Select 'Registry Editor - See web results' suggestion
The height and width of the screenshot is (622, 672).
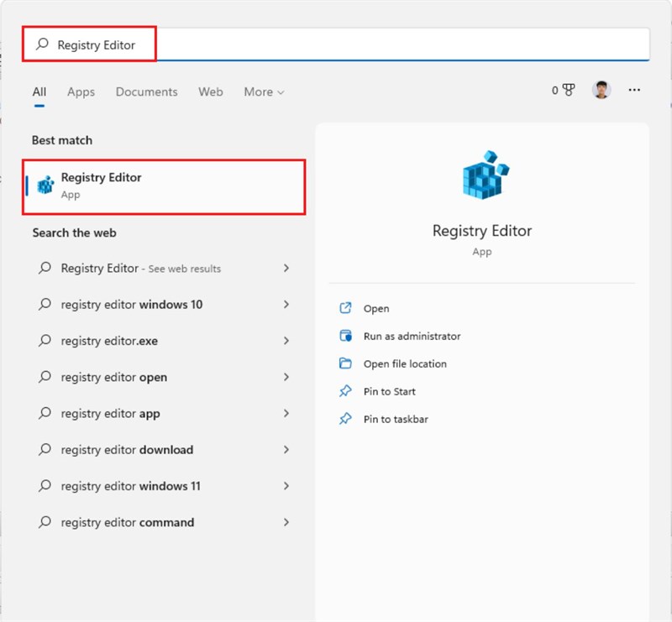[x=164, y=268]
